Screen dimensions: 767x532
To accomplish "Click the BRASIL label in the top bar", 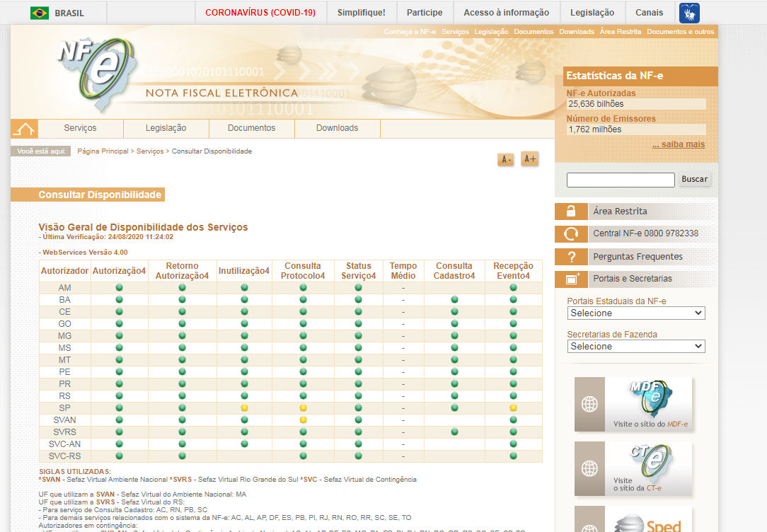I will tap(69, 13).
